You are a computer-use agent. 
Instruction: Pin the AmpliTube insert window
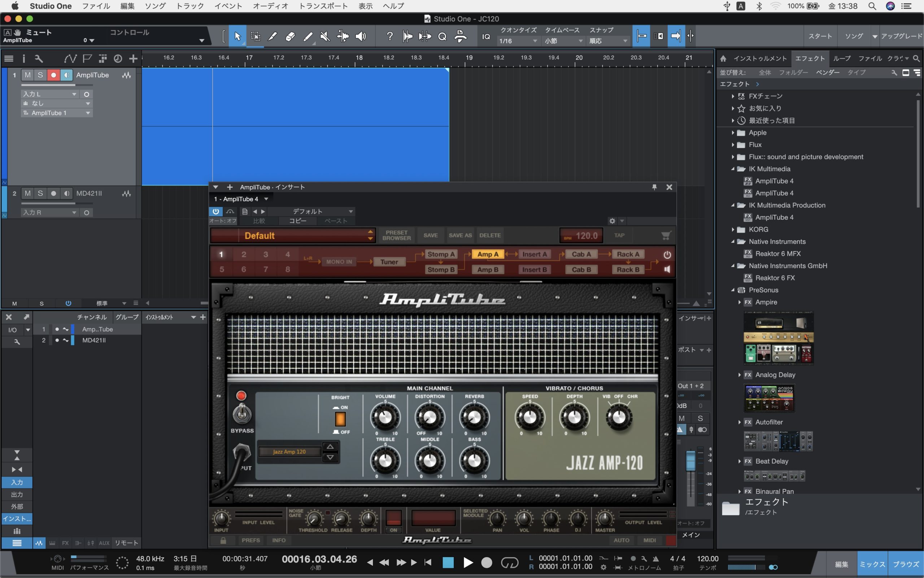pos(654,187)
